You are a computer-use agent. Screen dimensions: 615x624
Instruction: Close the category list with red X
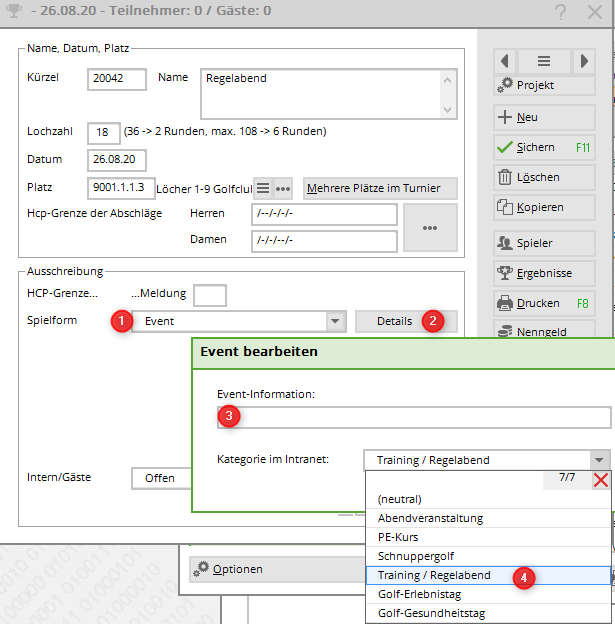click(600, 481)
